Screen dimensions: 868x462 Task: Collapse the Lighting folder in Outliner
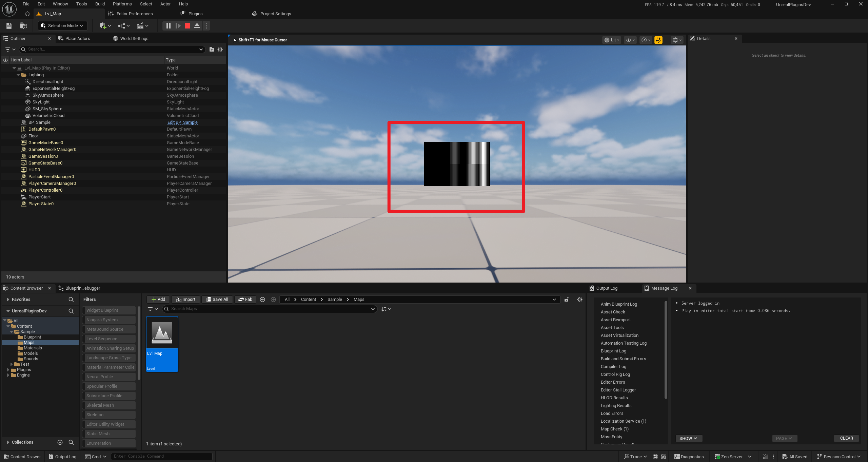(x=18, y=75)
